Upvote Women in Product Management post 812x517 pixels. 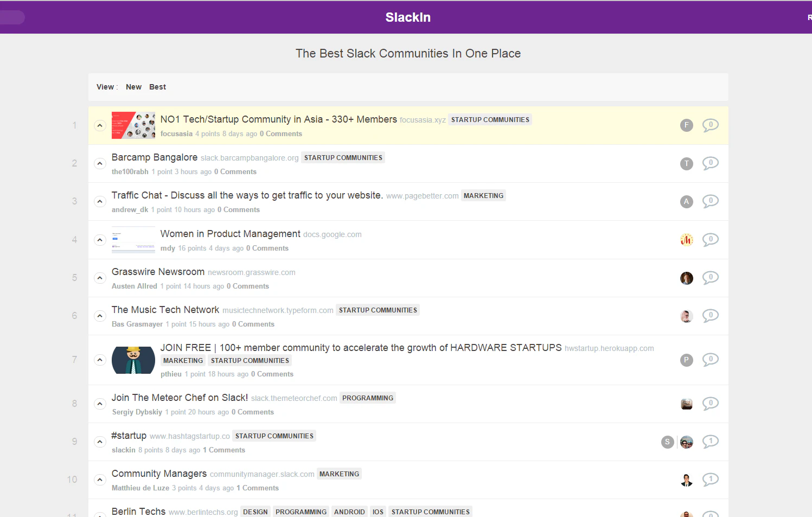pos(100,240)
